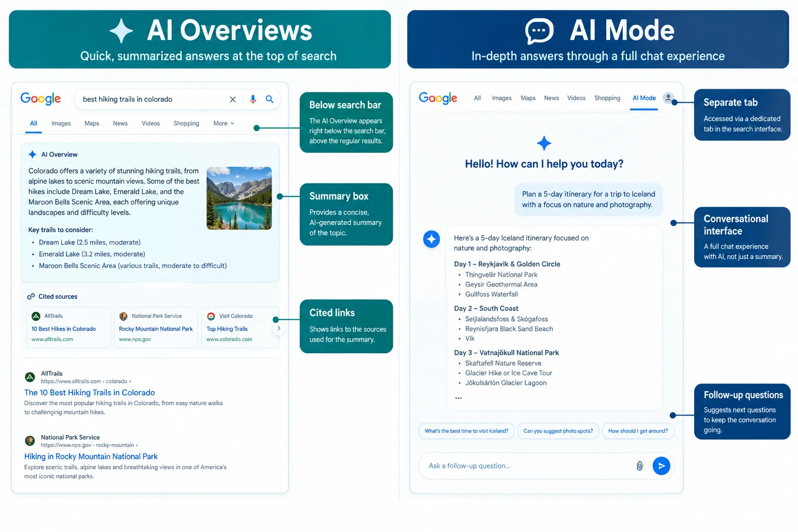798x532 pixels.
Task: Open the Shopping tab in the AI Mode panel
Action: pos(607,98)
